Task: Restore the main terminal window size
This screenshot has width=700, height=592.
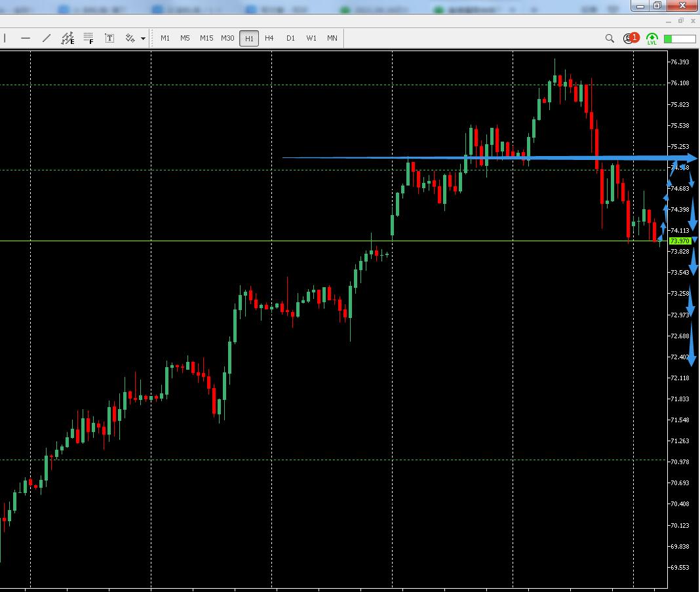Action: (x=657, y=5)
